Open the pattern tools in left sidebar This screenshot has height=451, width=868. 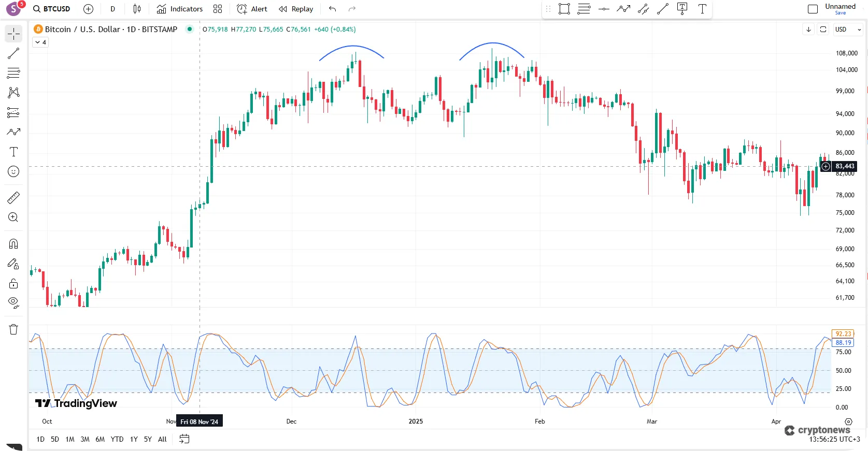[13, 93]
